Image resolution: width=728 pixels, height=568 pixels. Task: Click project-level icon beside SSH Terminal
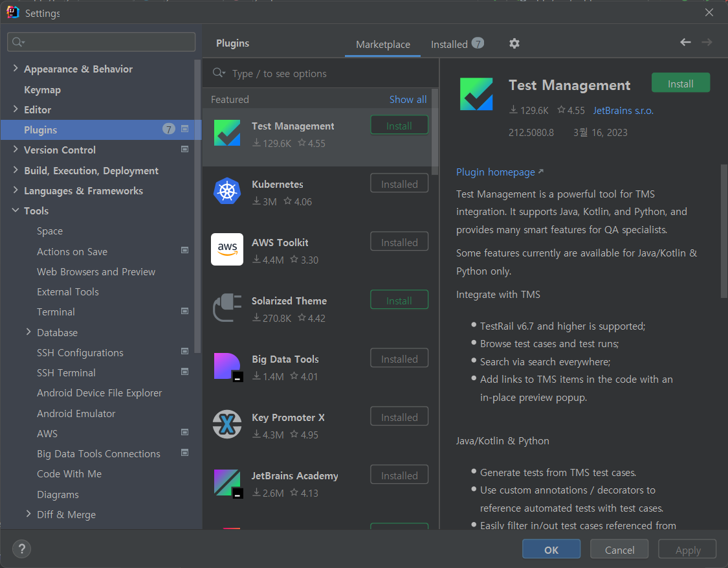click(x=185, y=372)
